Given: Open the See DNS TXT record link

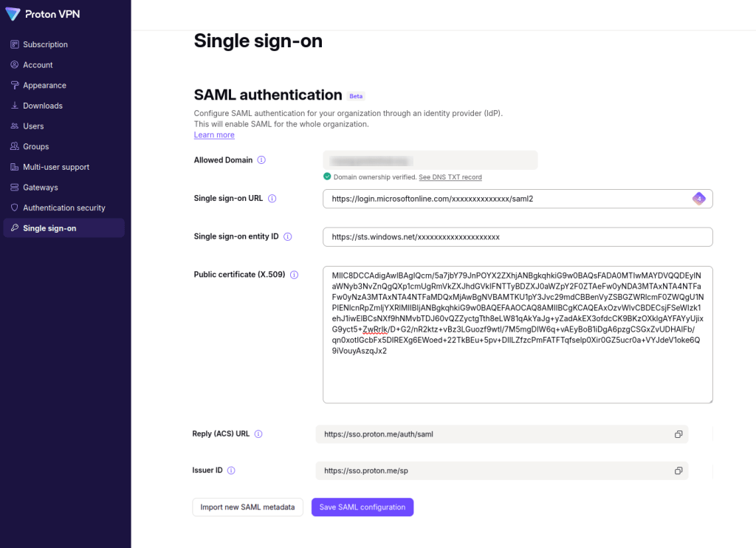Looking at the screenshot, I should tap(450, 177).
